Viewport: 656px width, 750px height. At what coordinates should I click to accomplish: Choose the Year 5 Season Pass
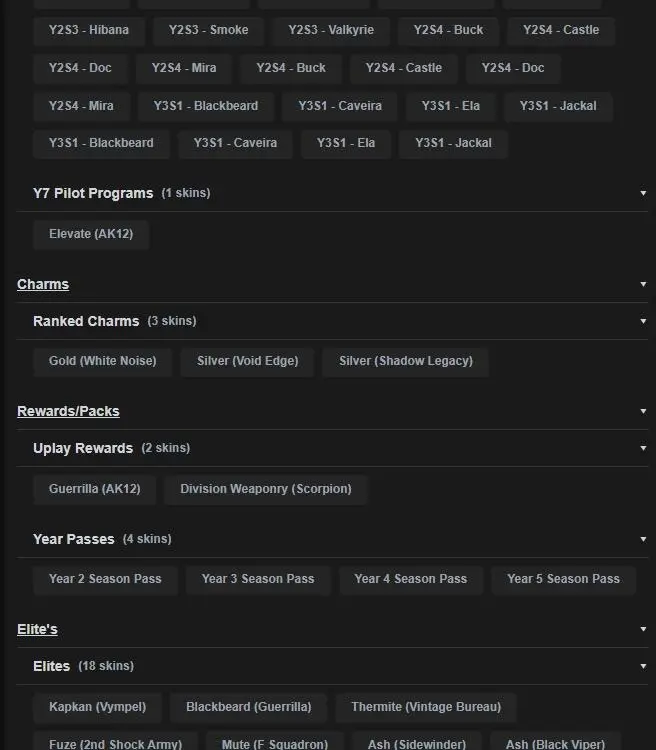pos(563,579)
